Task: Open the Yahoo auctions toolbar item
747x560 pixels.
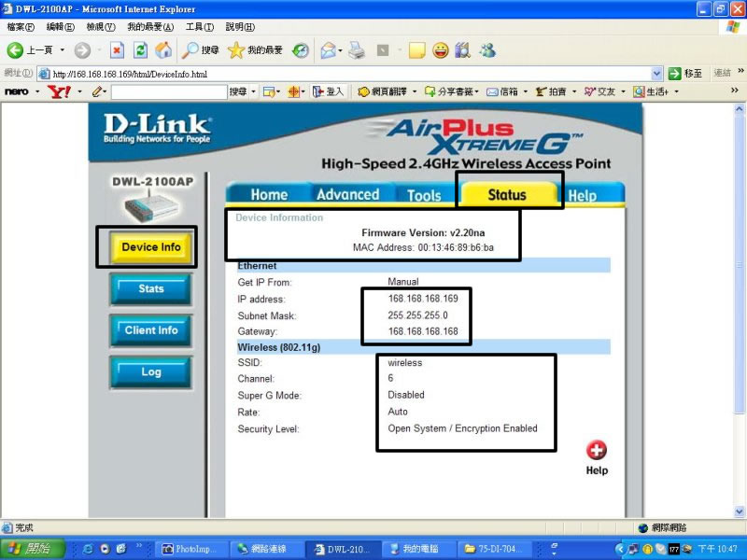Action: [x=550, y=91]
